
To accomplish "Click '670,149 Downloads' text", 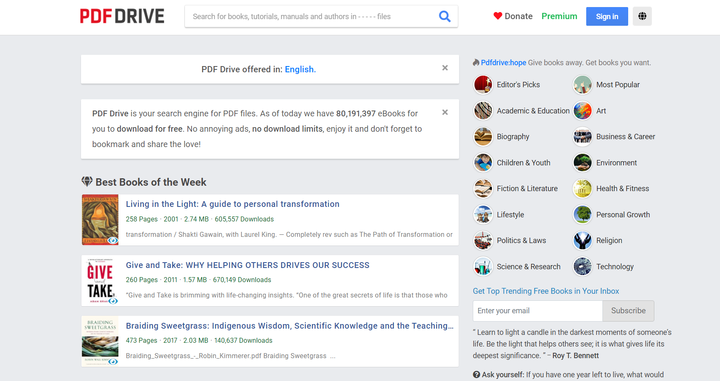I will tap(242, 280).
